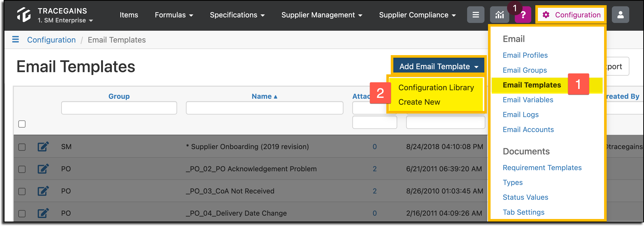The width and height of the screenshot is (644, 226).
Task: Expand the Formulas dropdown menu
Action: pos(174,15)
